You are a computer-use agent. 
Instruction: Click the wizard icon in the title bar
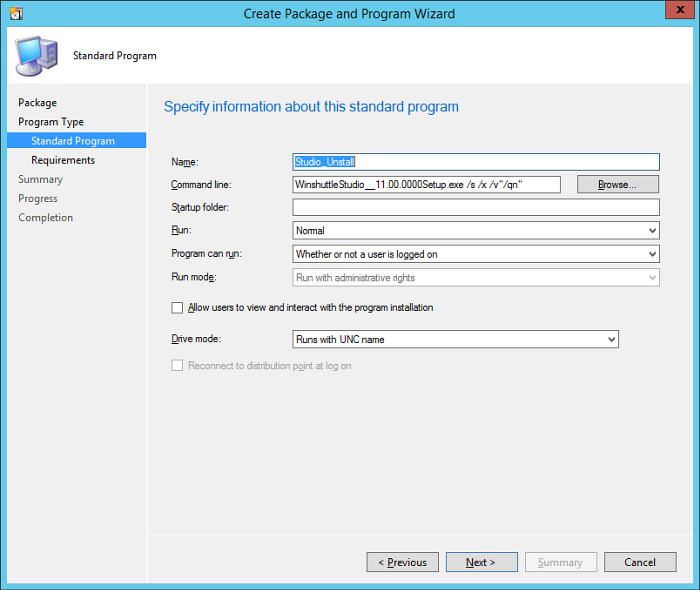[x=15, y=14]
